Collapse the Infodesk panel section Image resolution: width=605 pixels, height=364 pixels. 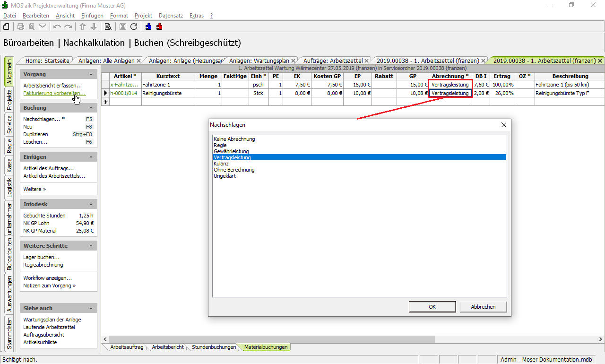pyautogui.click(x=91, y=204)
